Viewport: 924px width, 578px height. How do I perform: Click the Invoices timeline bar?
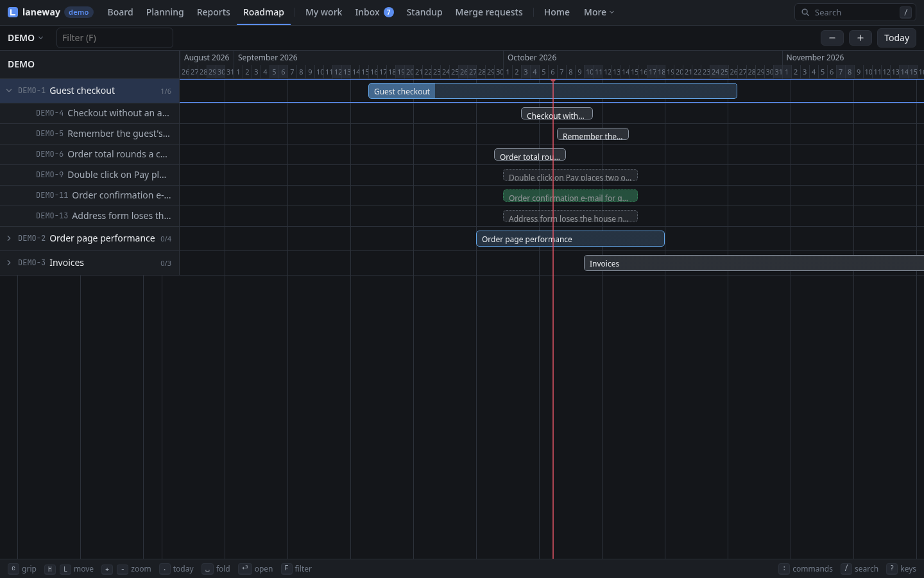click(754, 263)
